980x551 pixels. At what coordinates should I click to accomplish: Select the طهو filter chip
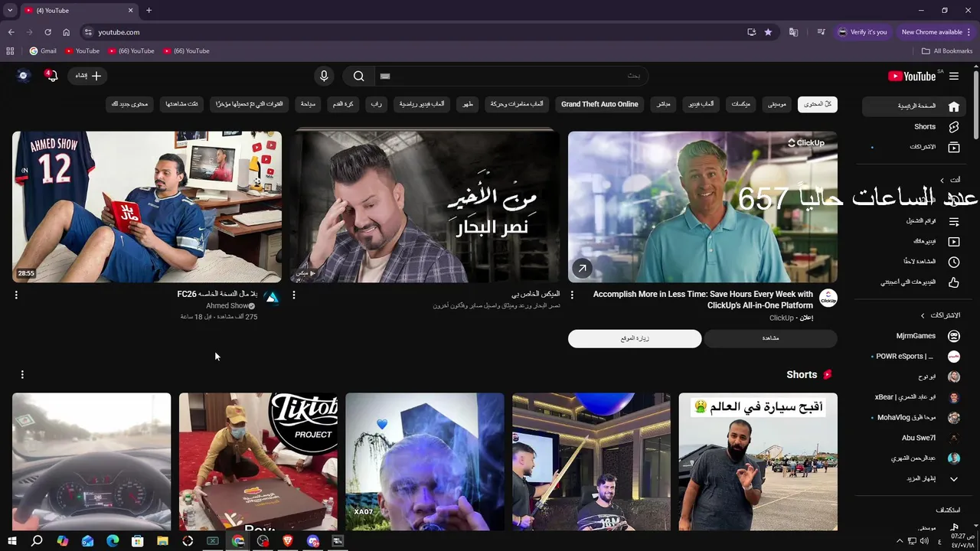[x=467, y=104]
